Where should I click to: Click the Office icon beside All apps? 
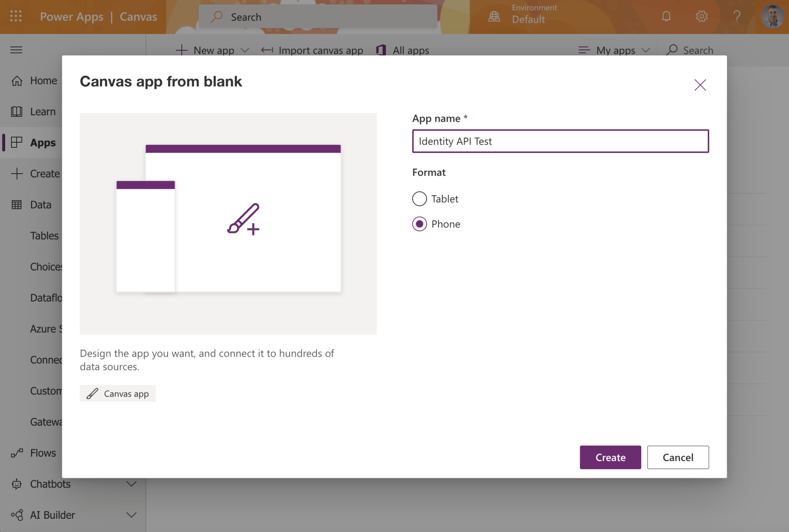click(381, 50)
